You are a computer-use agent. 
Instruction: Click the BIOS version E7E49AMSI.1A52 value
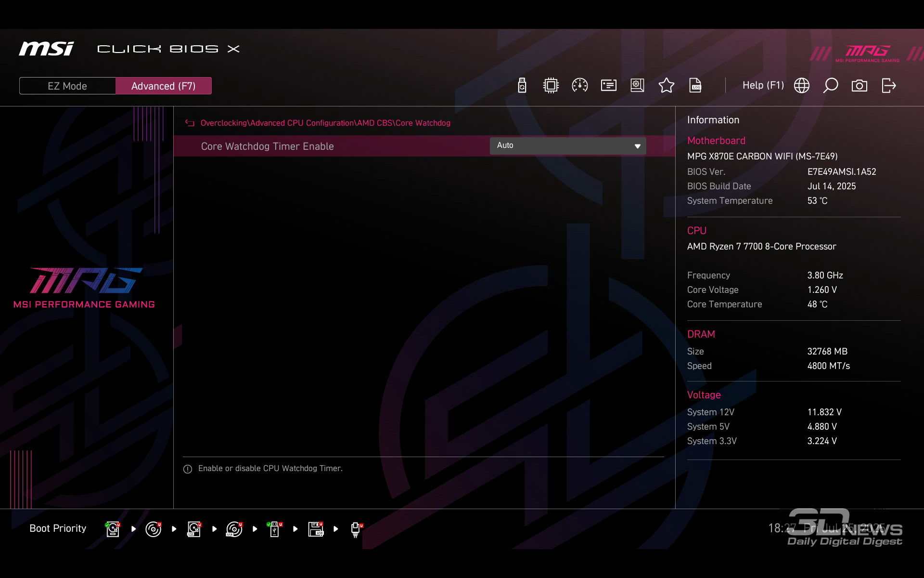coord(842,172)
